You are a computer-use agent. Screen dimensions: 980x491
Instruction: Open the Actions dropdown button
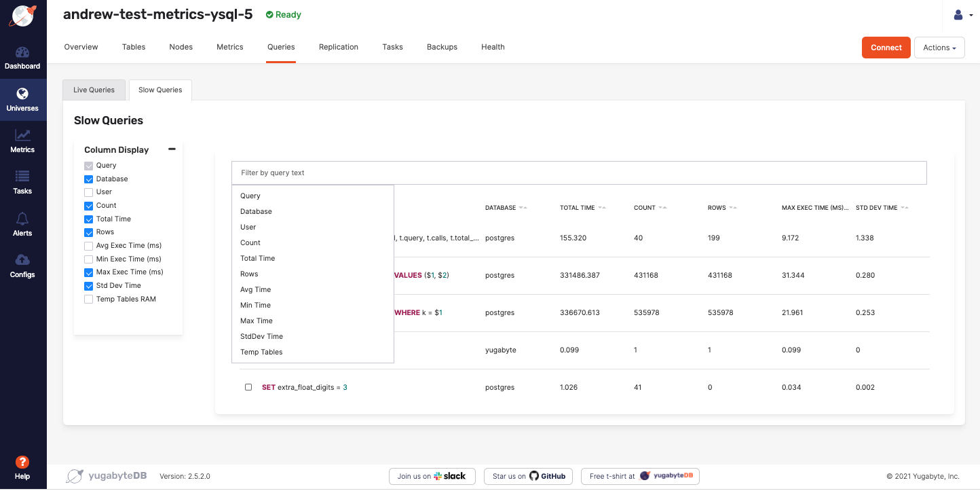click(x=939, y=48)
